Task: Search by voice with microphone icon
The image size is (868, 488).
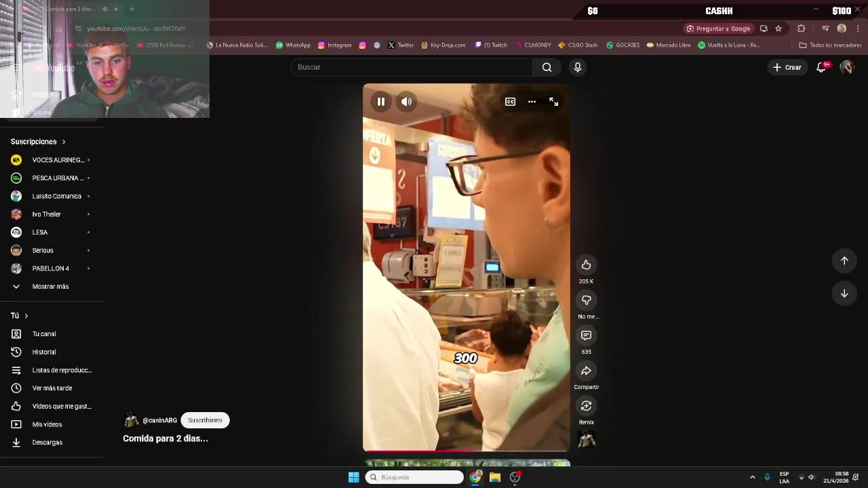Action: click(x=577, y=67)
